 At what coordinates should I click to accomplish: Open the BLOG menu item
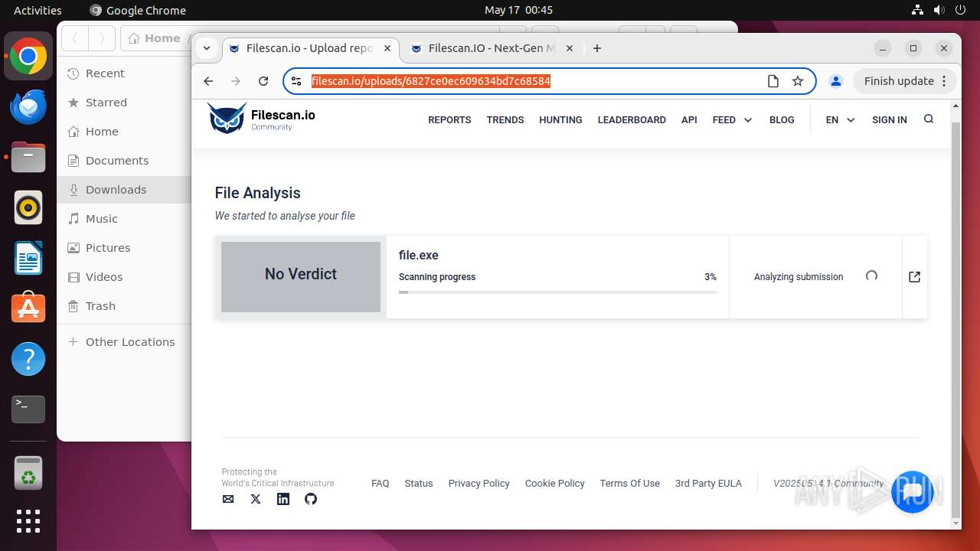pyautogui.click(x=782, y=120)
